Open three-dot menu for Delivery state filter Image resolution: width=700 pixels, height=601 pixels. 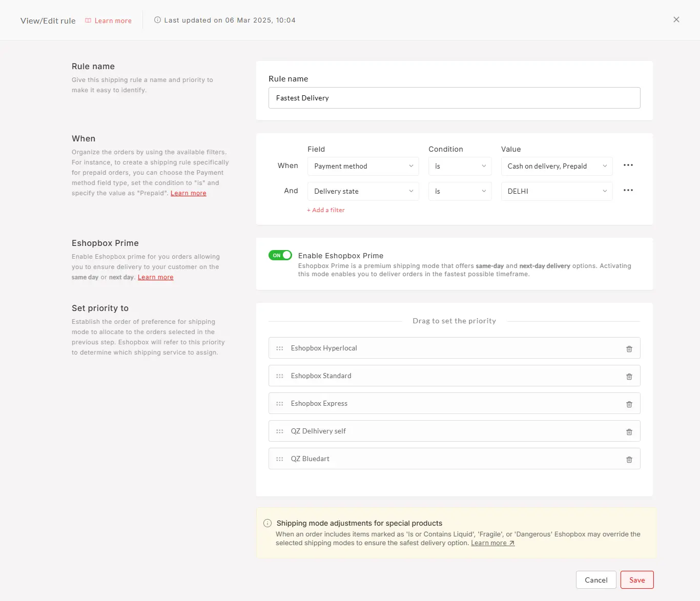(x=628, y=190)
